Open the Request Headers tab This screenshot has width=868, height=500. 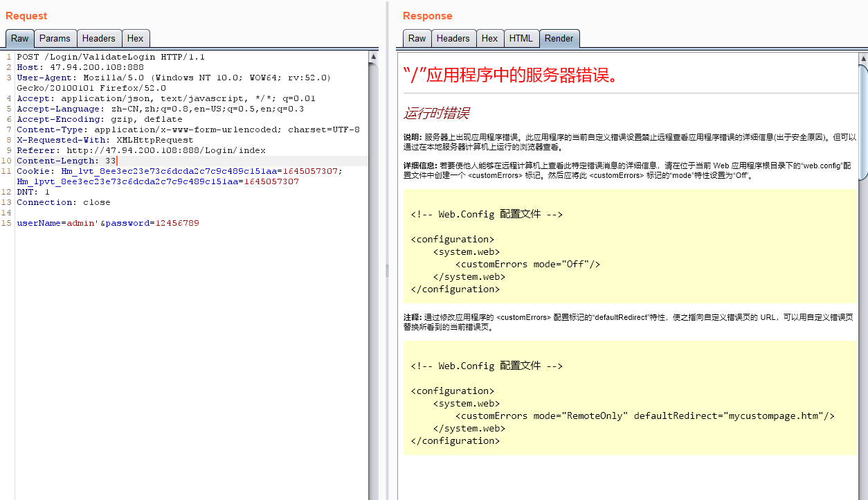tap(99, 39)
